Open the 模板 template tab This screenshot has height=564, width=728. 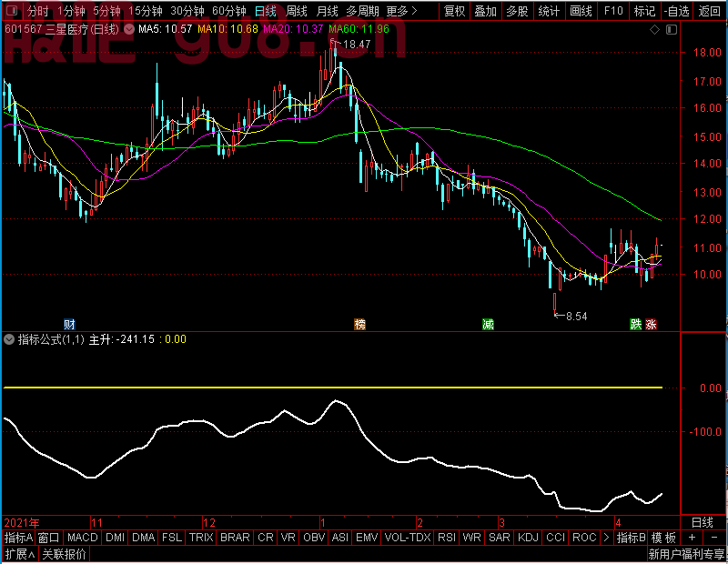[x=663, y=538]
